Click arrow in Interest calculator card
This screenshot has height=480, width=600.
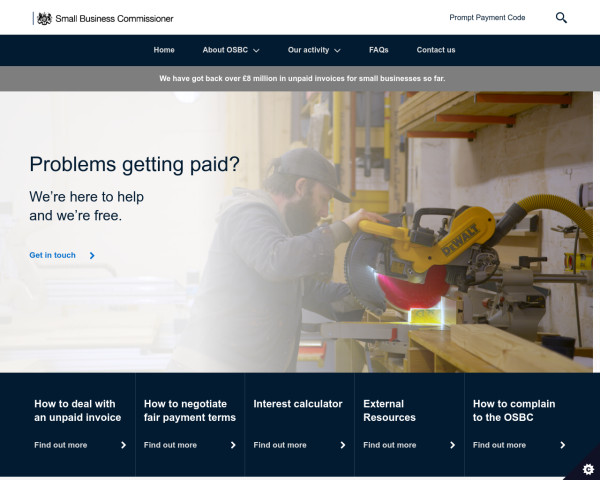point(342,445)
